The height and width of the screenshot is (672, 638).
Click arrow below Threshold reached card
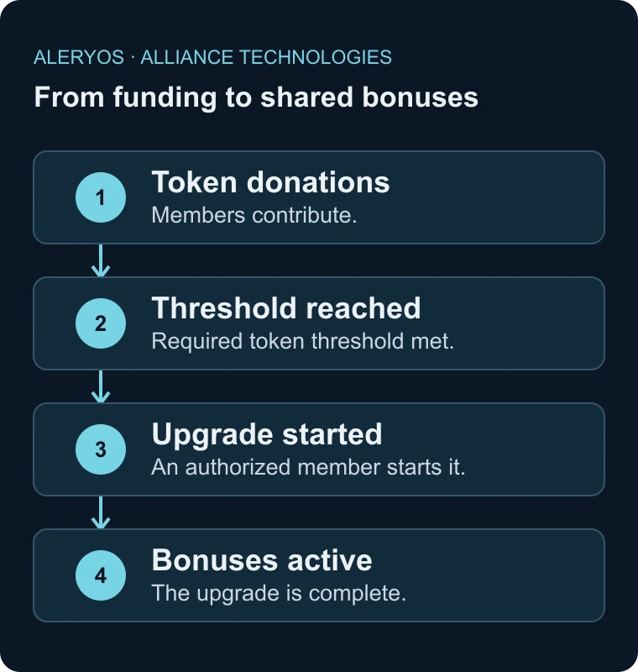pyautogui.click(x=101, y=386)
